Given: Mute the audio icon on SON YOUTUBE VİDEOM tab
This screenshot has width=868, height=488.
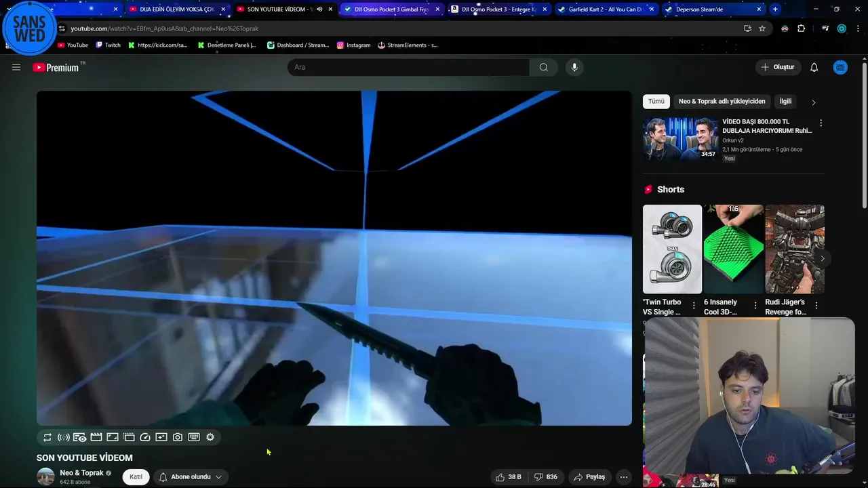Looking at the screenshot, I should (319, 9).
